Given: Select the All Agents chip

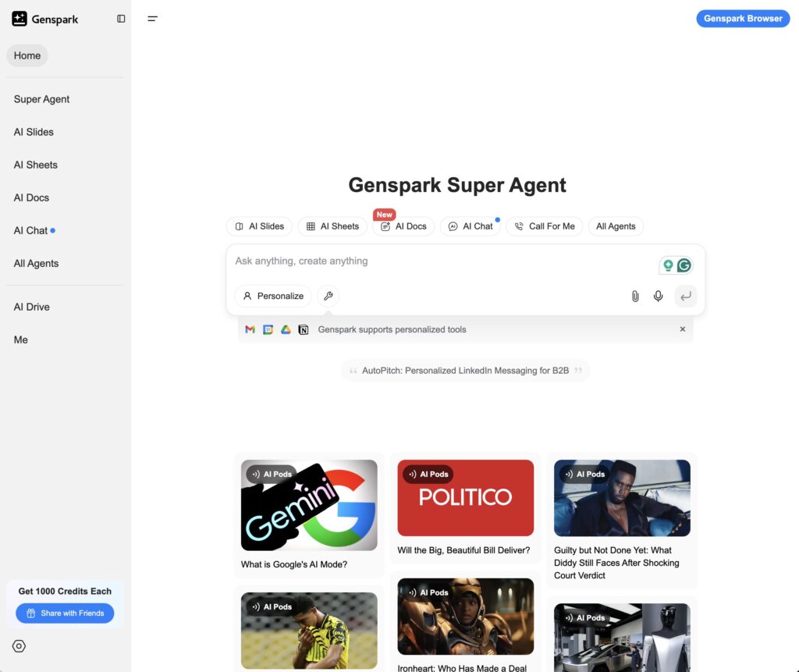Looking at the screenshot, I should (x=616, y=226).
